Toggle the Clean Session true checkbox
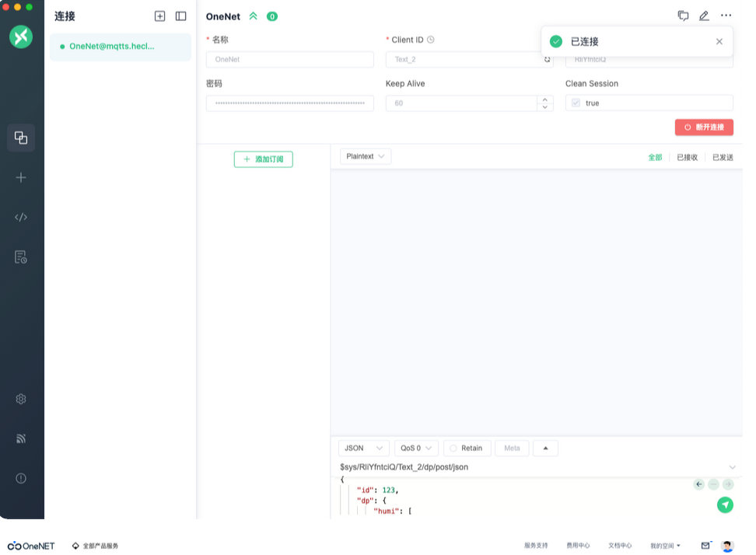 [576, 103]
